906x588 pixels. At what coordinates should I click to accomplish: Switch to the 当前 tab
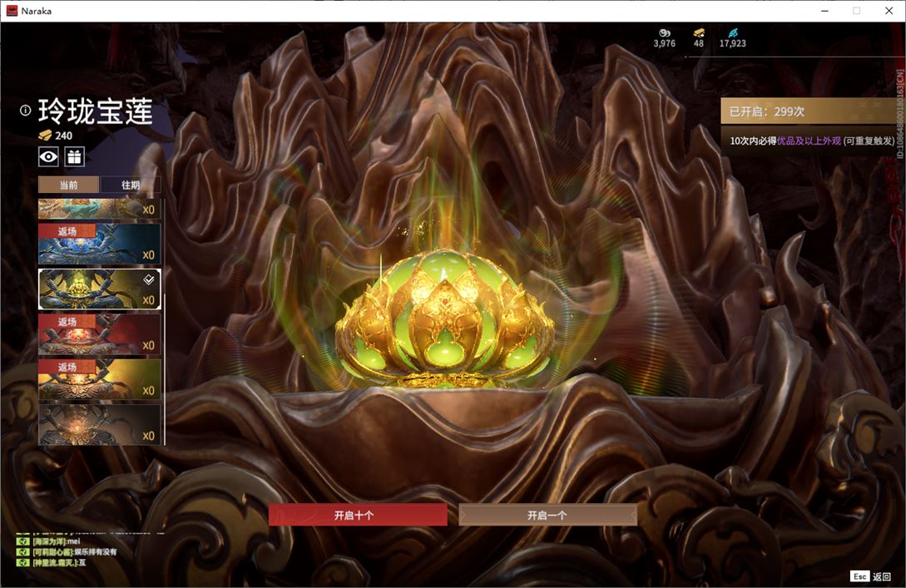pos(69,185)
